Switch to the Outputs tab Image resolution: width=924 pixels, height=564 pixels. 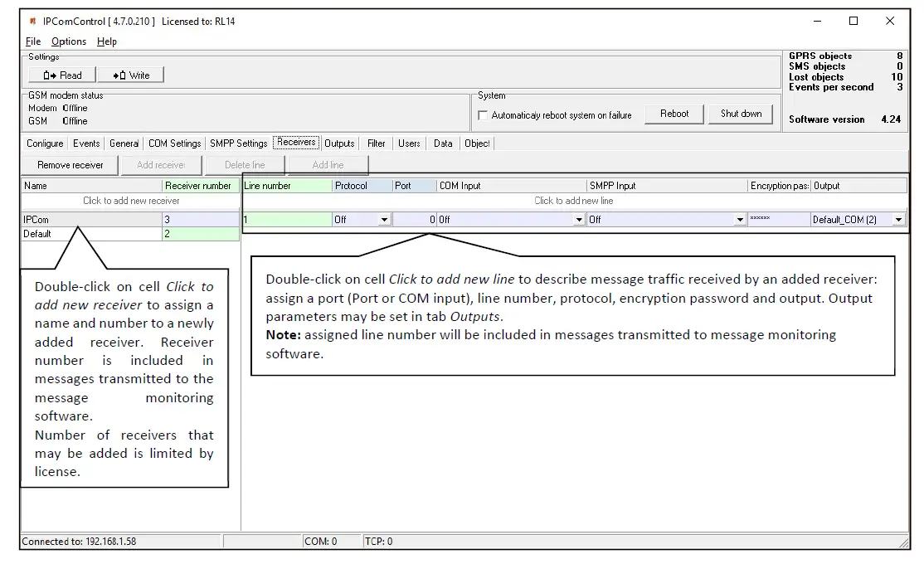coord(339,143)
